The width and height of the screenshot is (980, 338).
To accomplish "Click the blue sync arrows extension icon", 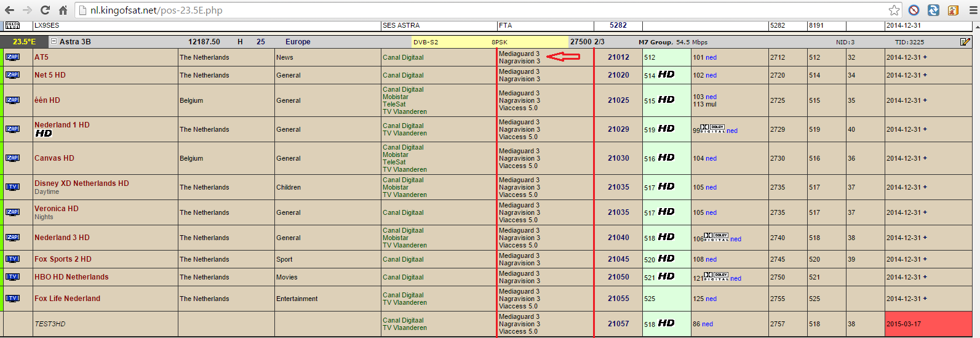I will coord(933,10).
